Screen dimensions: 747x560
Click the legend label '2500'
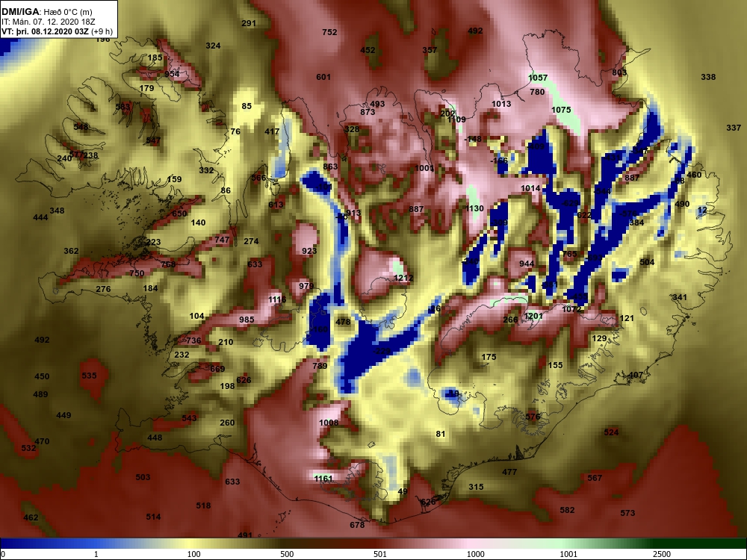point(662,554)
